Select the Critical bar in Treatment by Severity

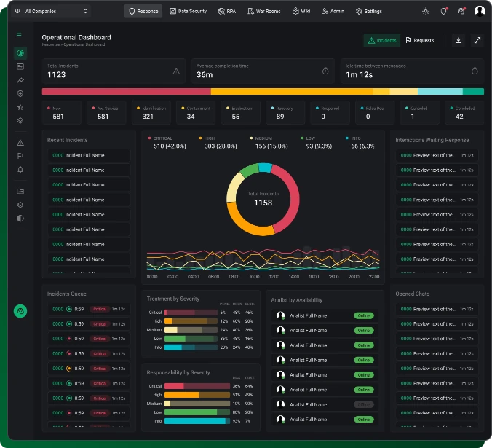click(x=191, y=313)
